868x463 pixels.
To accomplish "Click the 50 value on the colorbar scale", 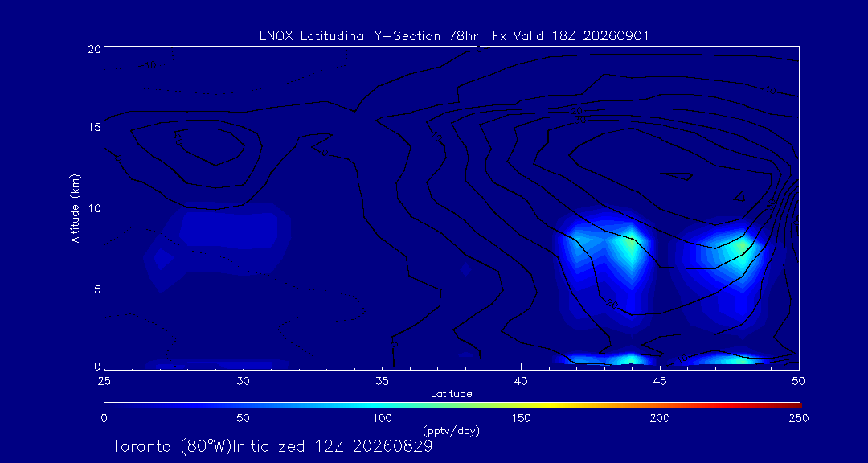I will coord(243,418).
